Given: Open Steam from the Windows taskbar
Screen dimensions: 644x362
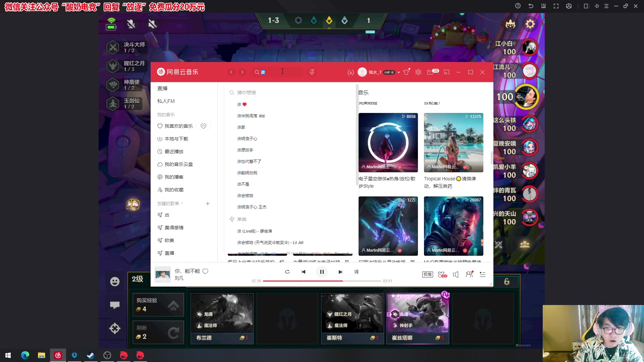Looking at the screenshot, I should (91, 355).
